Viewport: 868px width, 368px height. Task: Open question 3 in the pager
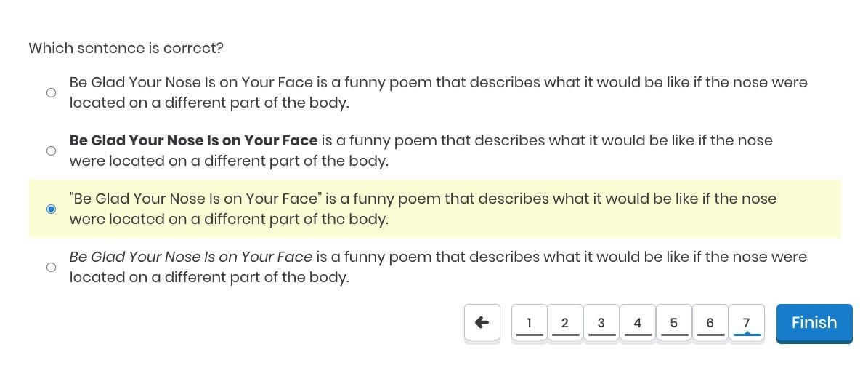(x=601, y=322)
